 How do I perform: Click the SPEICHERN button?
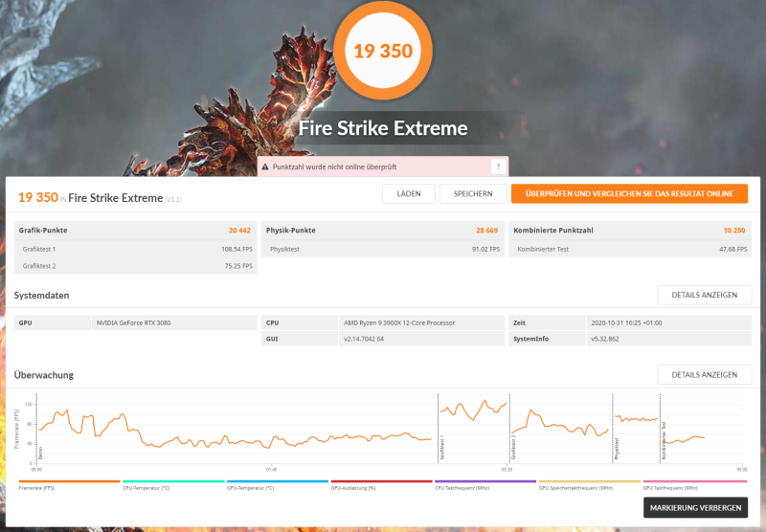[x=473, y=194]
